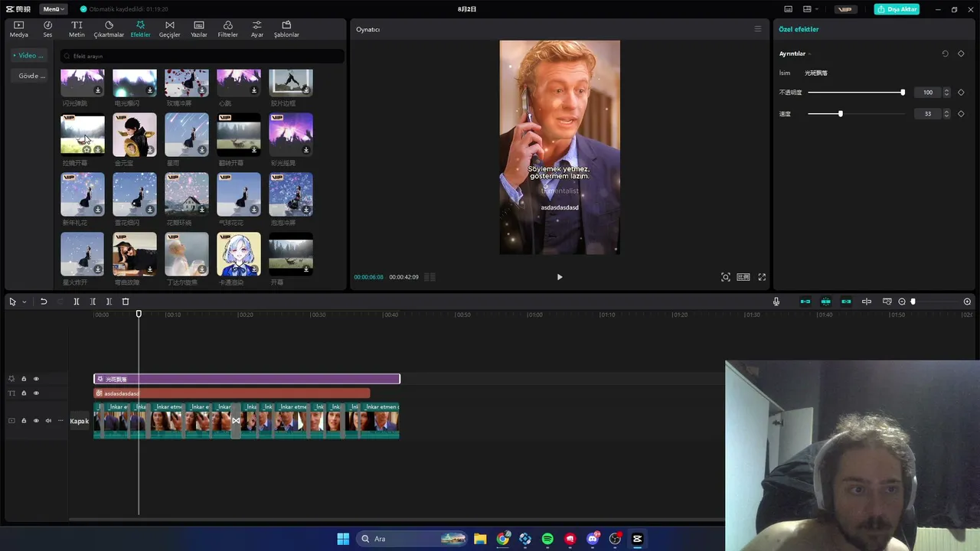The image size is (980, 551).
Task: Open the Oynatıcı player menu
Action: pos(758,29)
